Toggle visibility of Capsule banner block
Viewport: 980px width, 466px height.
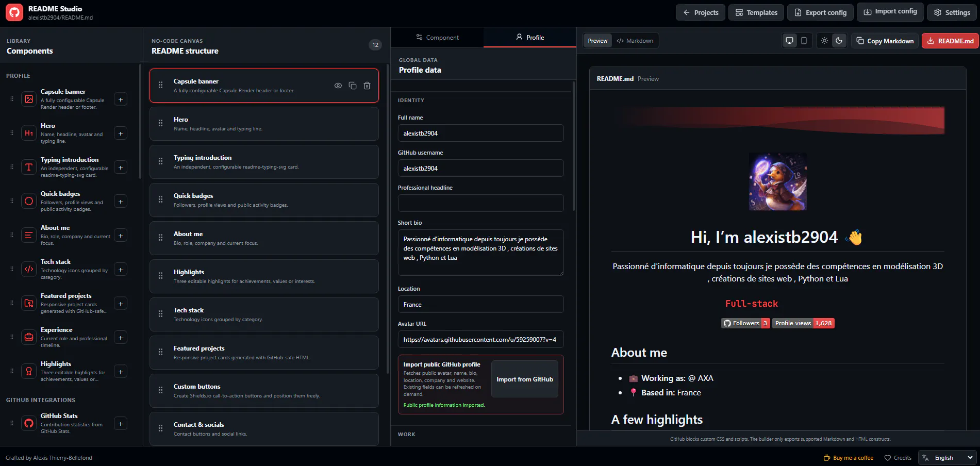(x=338, y=86)
